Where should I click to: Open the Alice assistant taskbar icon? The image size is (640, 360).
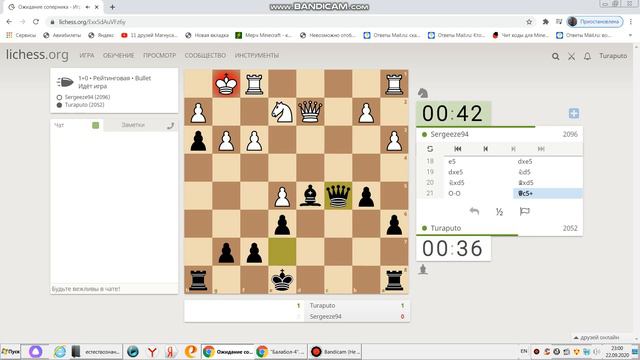pos(36,351)
